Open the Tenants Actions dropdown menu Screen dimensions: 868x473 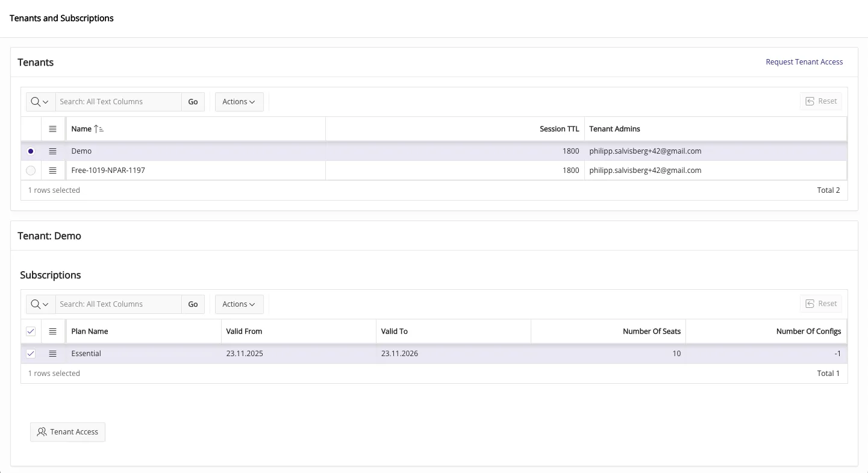[x=239, y=102]
